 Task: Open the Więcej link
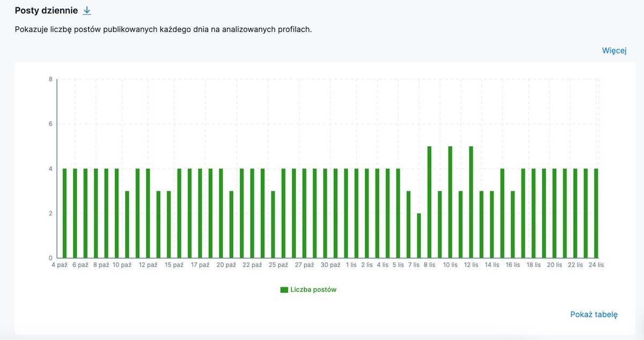[x=615, y=50]
